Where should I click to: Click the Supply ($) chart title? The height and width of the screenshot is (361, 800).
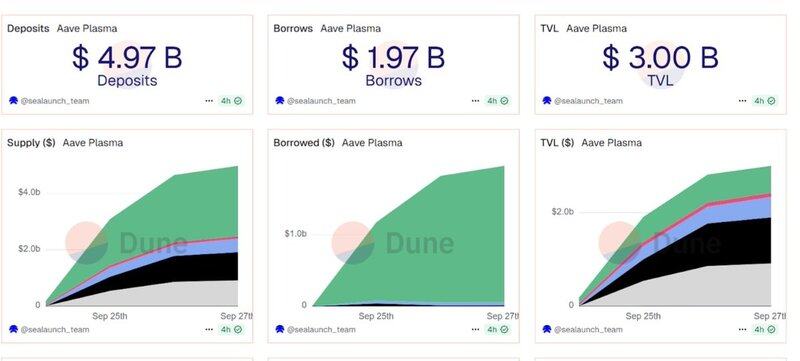click(x=31, y=143)
